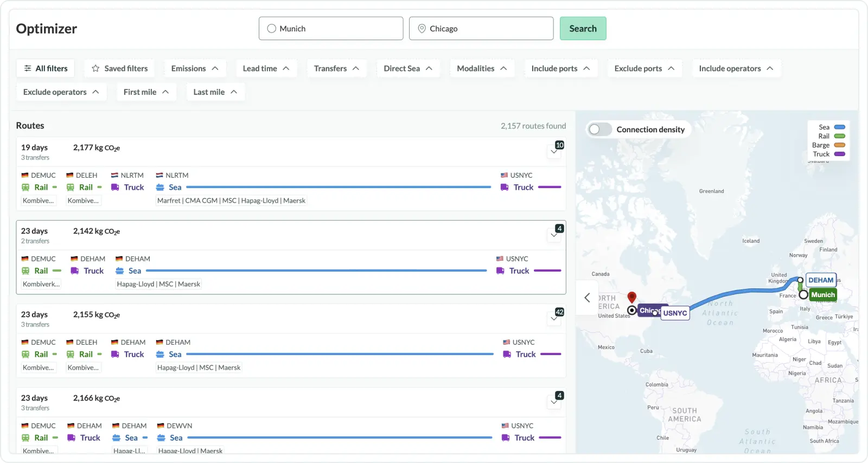
Task: Click DEMUC rail train icon in 19-day route
Action: pyautogui.click(x=25, y=188)
